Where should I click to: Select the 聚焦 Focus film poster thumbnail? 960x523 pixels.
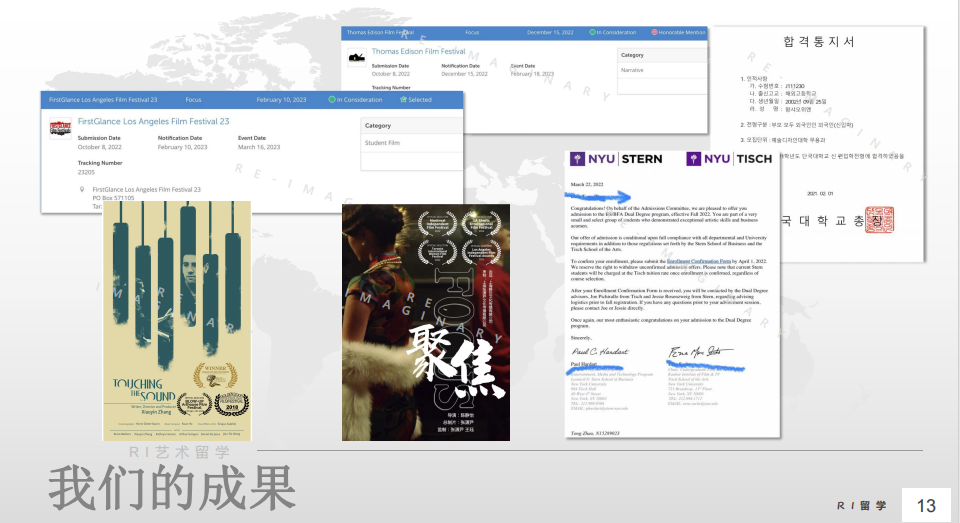click(x=426, y=322)
